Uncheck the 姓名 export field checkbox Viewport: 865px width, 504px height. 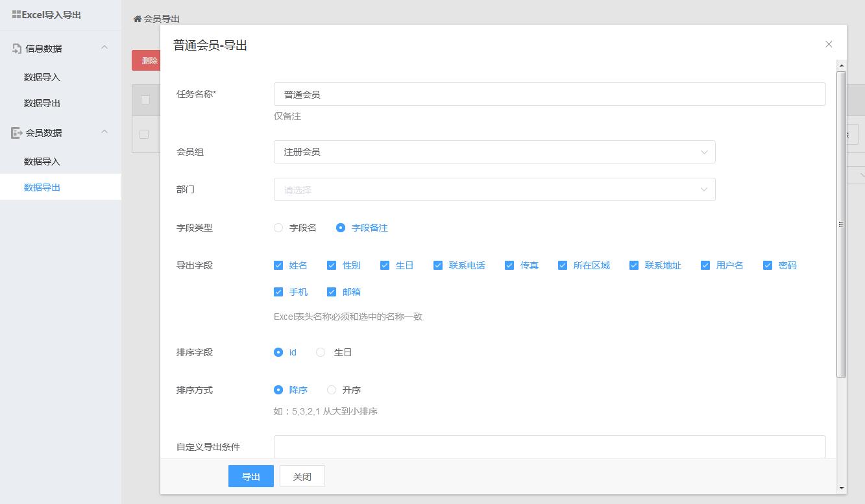point(278,265)
